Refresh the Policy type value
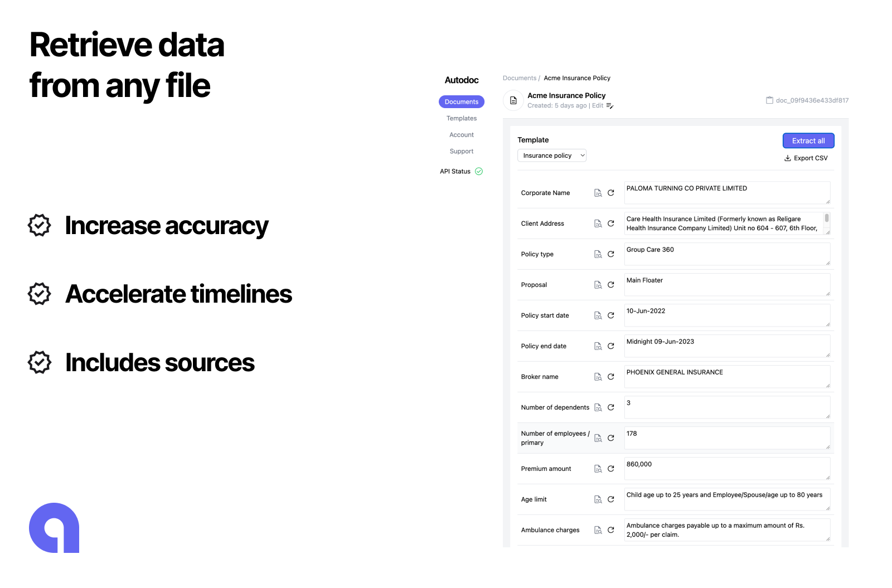Viewport: 892px width, 588px height. click(611, 254)
